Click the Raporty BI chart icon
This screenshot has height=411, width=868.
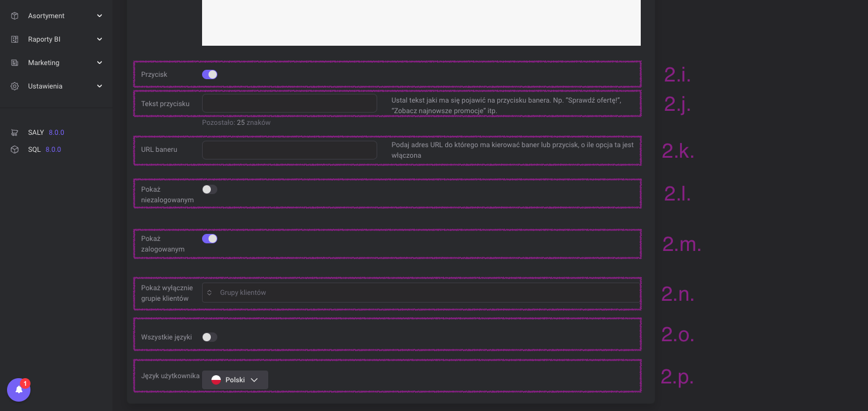coord(15,39)
